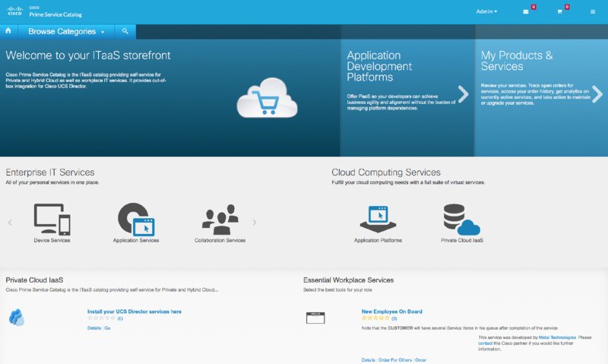Image resolution: width=608 pixels, height=364 pixels.
Task: Click the Collaboration Services label
Action: (220, 240)
